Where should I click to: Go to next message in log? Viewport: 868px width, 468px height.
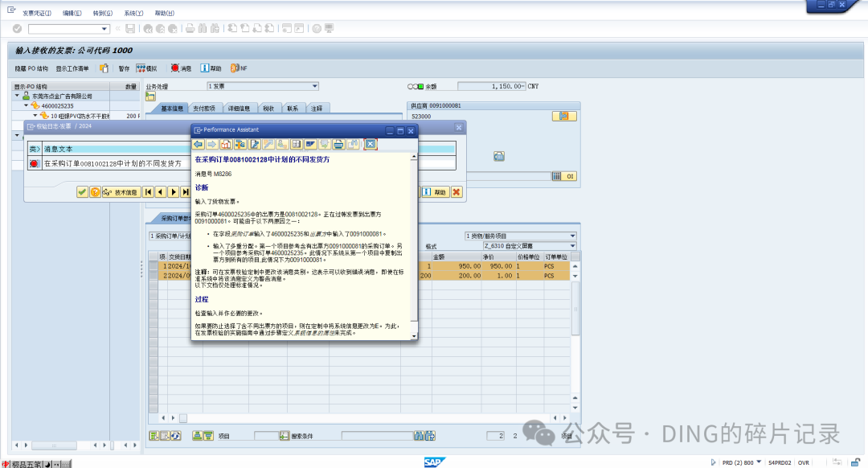(174, 192)
